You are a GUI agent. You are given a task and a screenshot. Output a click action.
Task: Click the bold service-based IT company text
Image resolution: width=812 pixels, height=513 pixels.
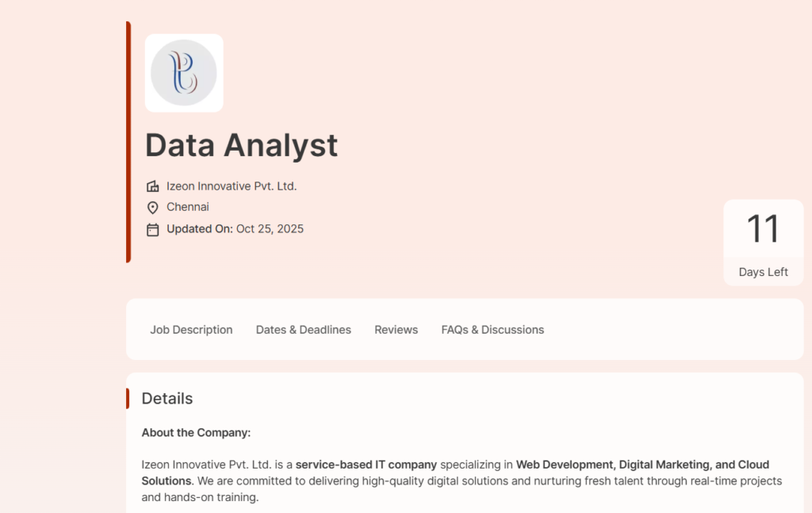tap(366, 465)
